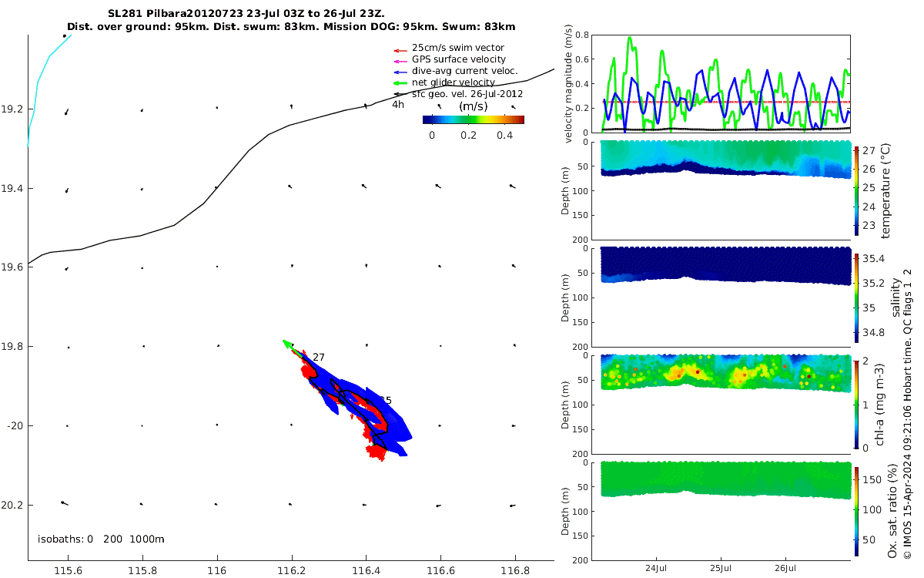Select the velocity (m/s) colorbar on the map
924x578 pixels.
click(x=474, y=119)
